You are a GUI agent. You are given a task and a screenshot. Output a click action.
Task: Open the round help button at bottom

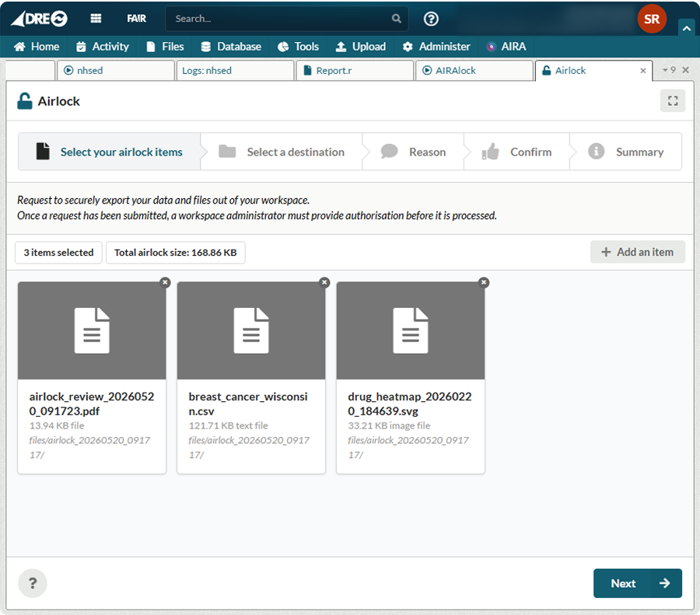pyautogui.click(x=33, y=583)
